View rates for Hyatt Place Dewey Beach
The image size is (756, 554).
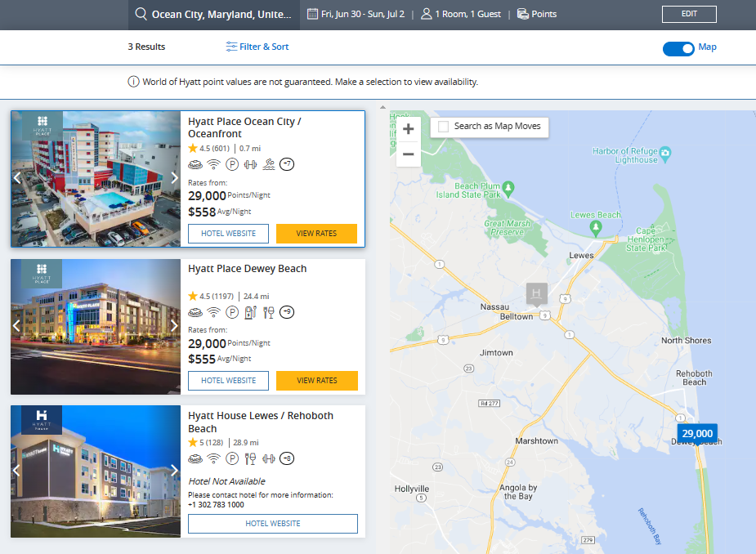[x=317, y=381]
